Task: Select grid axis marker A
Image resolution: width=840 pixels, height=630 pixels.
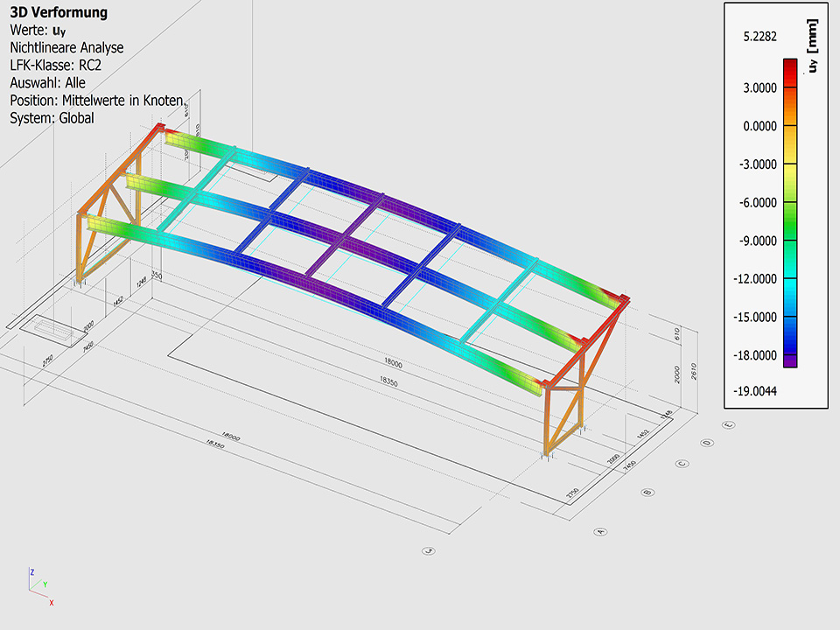Action: click(600, 530)
